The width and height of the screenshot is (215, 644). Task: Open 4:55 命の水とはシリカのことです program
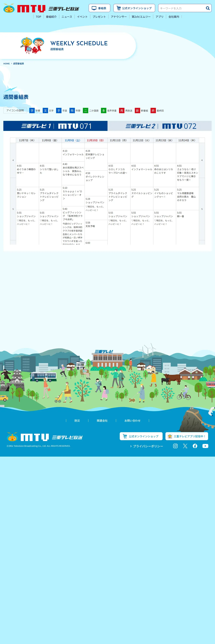164,175
